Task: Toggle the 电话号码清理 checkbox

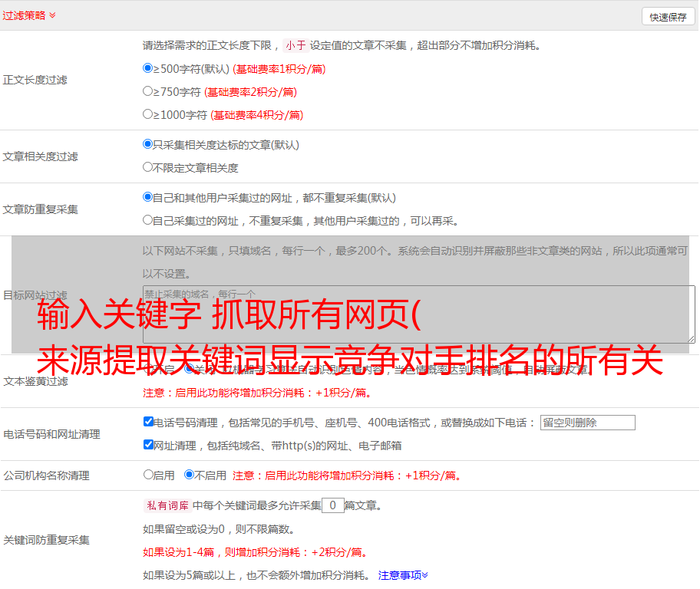Action: click(148, 422)
